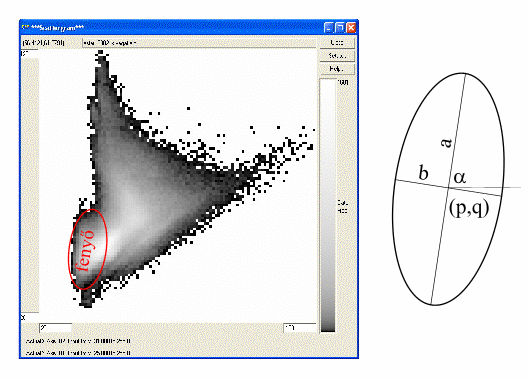This screenshot has width=529, height=378.
Task: Click the Help button below Setup
Action: (337, 69)
